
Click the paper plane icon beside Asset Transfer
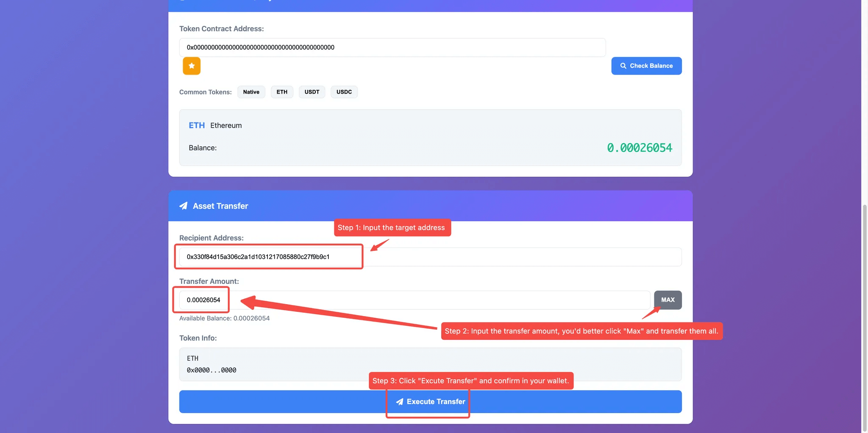point(184,206)
